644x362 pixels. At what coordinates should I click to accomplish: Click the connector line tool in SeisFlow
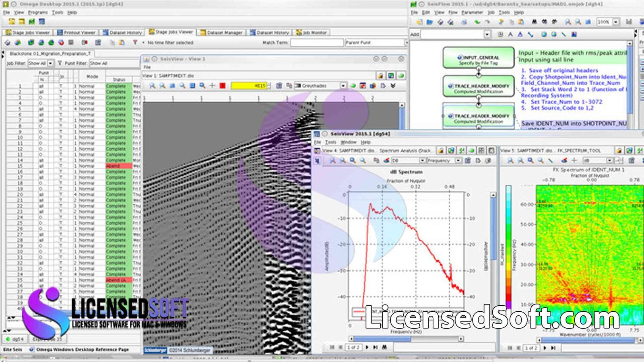530,35
